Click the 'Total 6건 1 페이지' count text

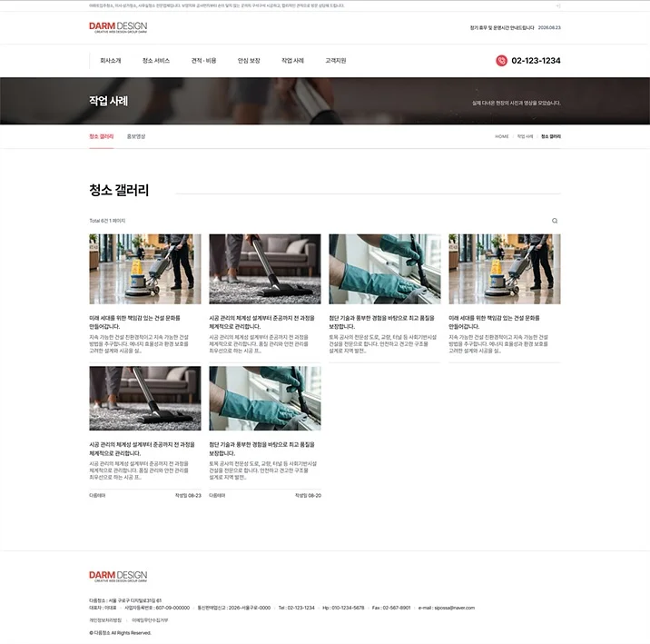click(107, 221)
